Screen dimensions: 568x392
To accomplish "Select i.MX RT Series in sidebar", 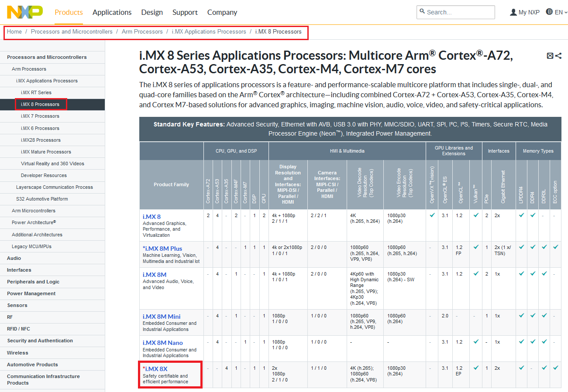I will [x=36, y=92].
